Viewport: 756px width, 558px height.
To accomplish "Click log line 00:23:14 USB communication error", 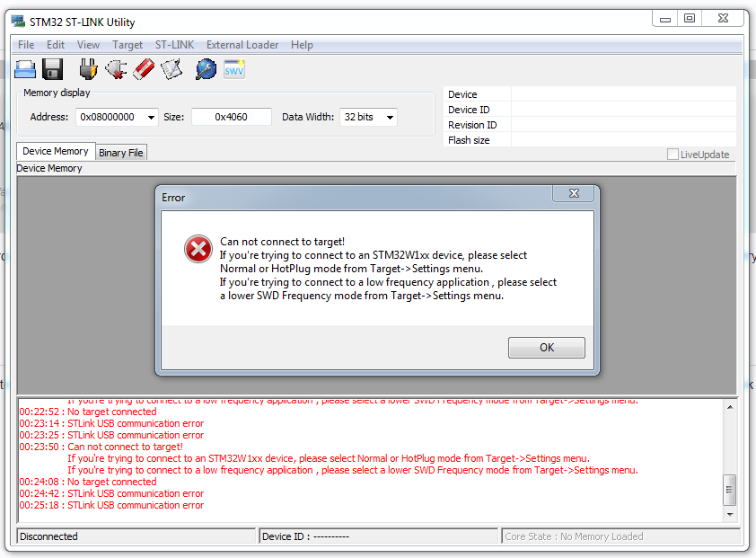I will point(111,423).
